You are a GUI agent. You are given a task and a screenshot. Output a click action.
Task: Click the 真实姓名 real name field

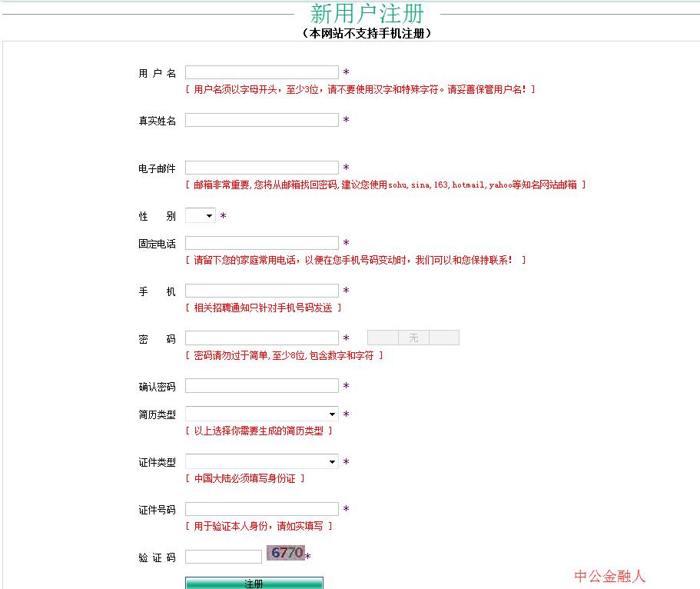point(261,120)
